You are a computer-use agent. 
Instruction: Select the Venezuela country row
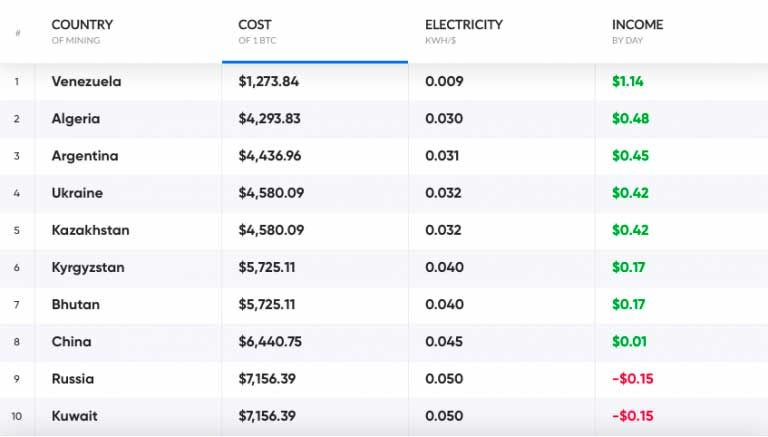(x=86, y=82)
